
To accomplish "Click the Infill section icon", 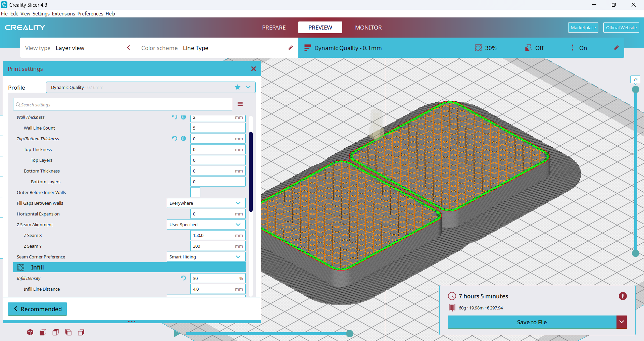I will (x=21, y=267).
